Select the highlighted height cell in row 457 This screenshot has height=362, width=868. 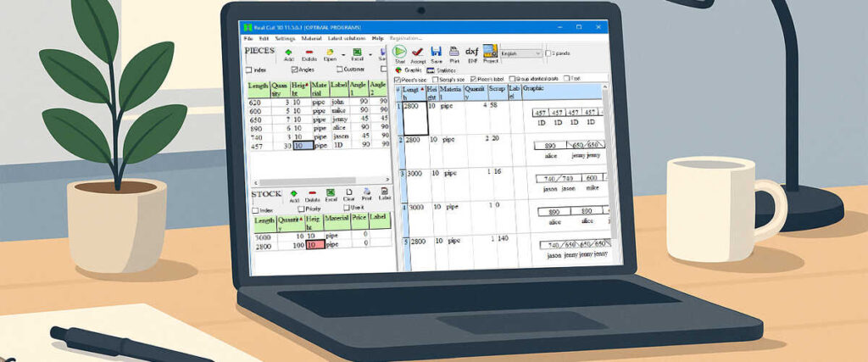(303, 146)
